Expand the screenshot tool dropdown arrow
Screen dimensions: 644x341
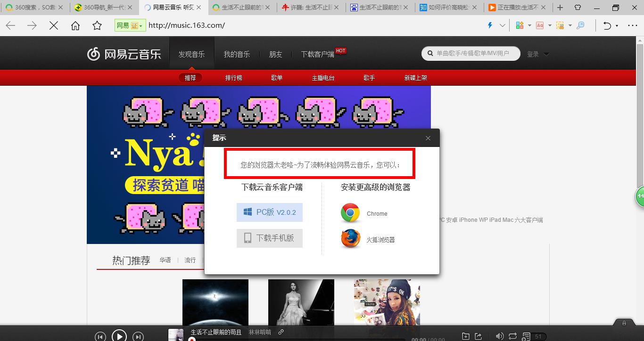pyautogui.click(x=570, y=25)
